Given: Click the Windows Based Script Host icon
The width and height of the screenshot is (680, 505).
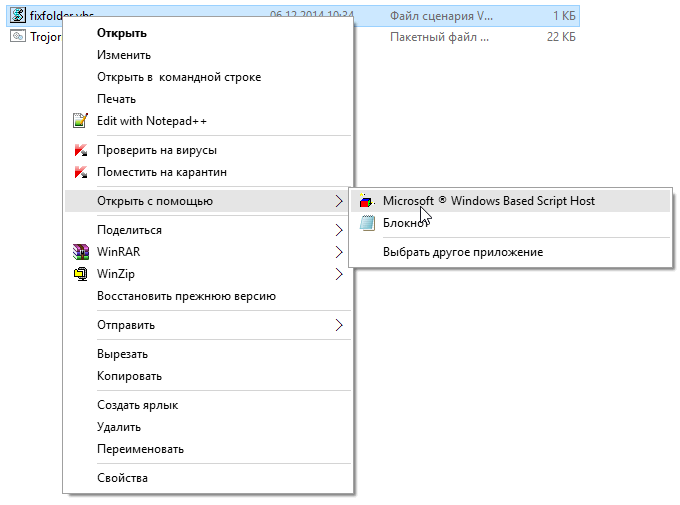Looking at the screenshot, I should (x=367, y=201).
